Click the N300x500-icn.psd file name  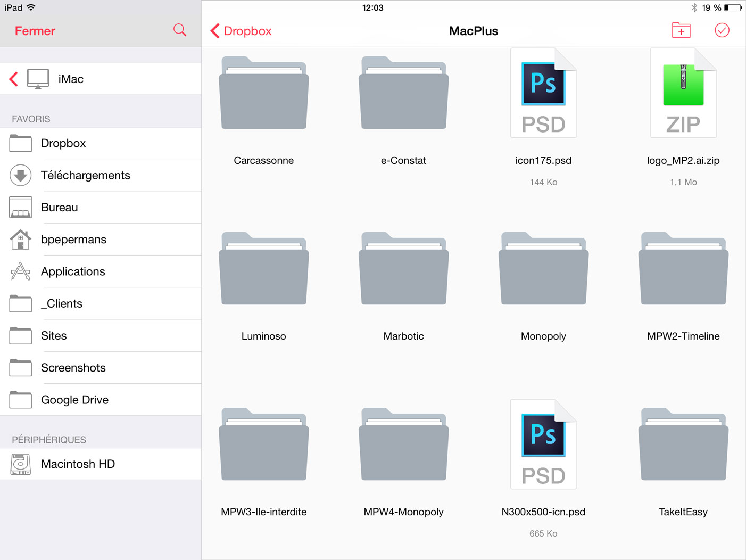544,512
